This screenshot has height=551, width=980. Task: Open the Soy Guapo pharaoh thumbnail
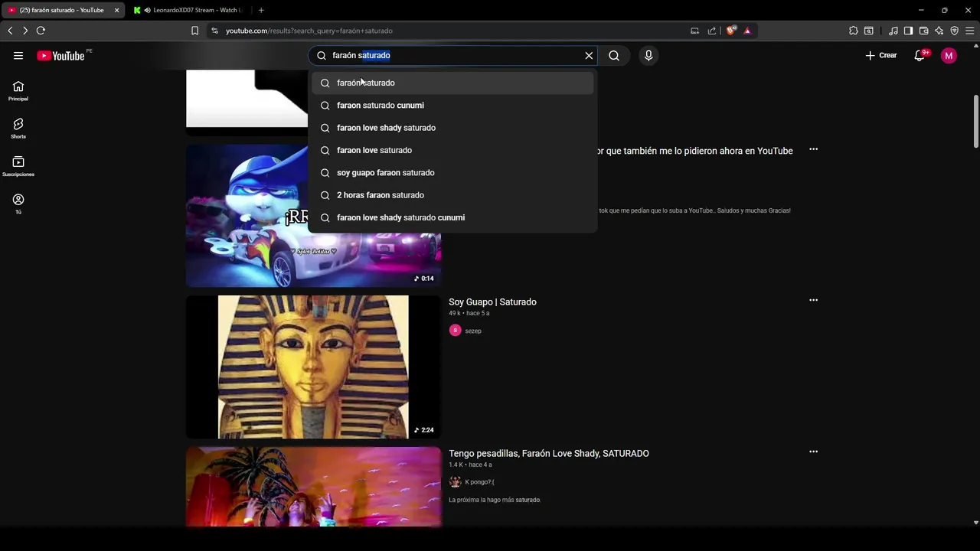[x=313, y=367]
